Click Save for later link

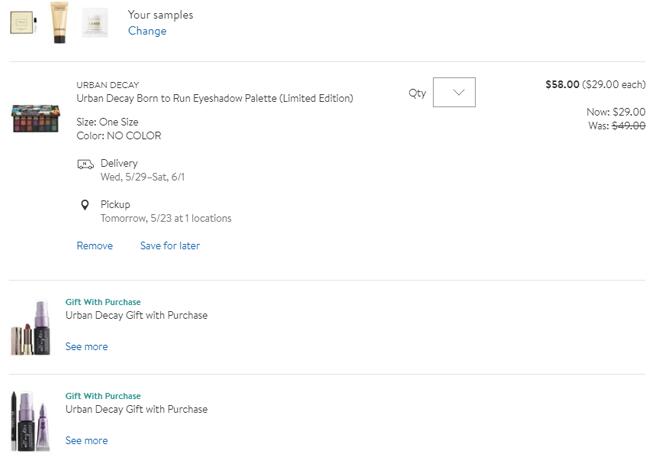(x=169, y=246)
